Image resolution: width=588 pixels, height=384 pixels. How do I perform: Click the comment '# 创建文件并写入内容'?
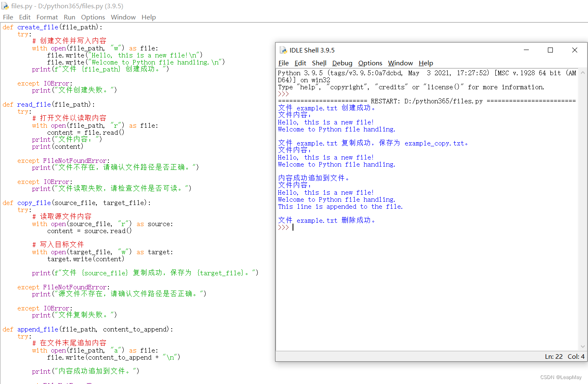tap(69, 41)
